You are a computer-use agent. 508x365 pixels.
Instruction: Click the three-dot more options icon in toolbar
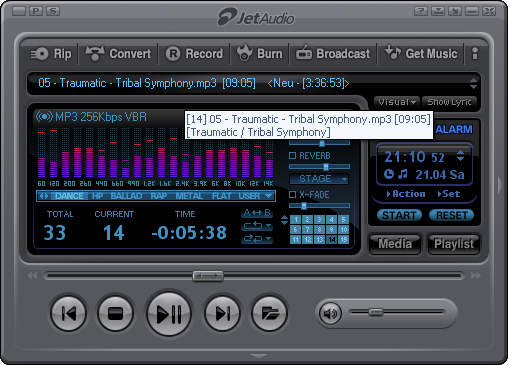click(475, 54)
